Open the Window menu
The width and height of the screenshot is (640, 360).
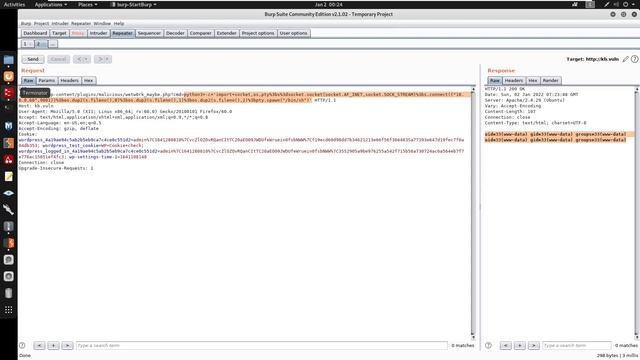click(x=102, y=24)
